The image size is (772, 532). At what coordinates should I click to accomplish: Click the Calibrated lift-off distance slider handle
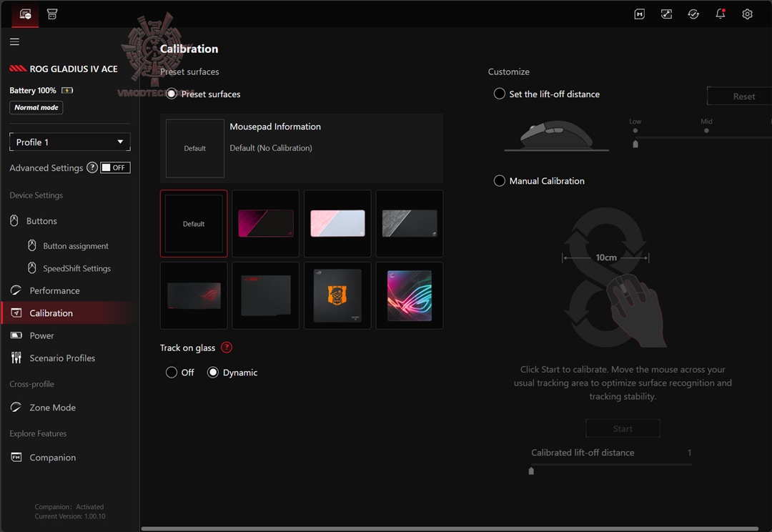(x=531, y=471)
